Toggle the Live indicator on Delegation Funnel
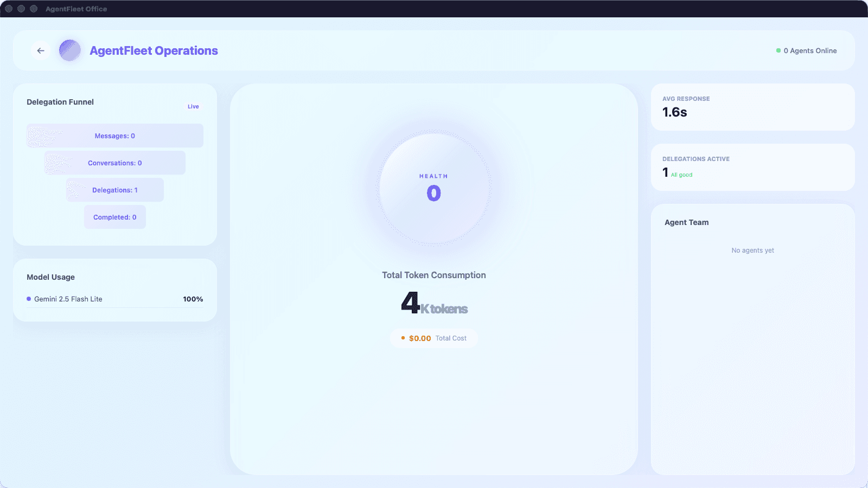868x488 pixels. click(193, 106)
